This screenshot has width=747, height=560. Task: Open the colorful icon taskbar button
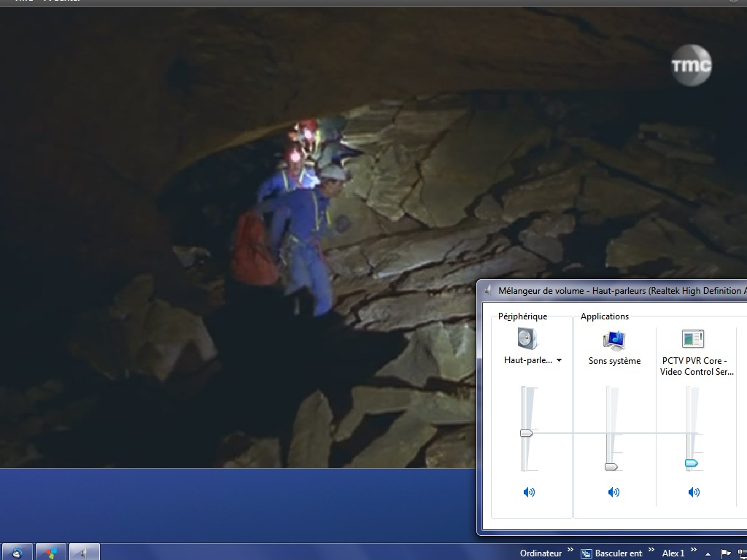click(x=51, y=553)
